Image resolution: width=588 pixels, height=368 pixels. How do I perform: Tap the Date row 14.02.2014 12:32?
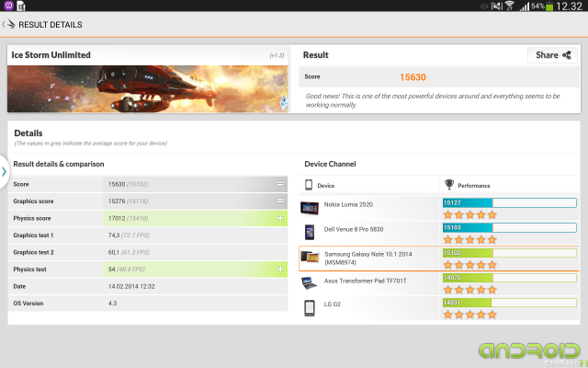(148, 286)
